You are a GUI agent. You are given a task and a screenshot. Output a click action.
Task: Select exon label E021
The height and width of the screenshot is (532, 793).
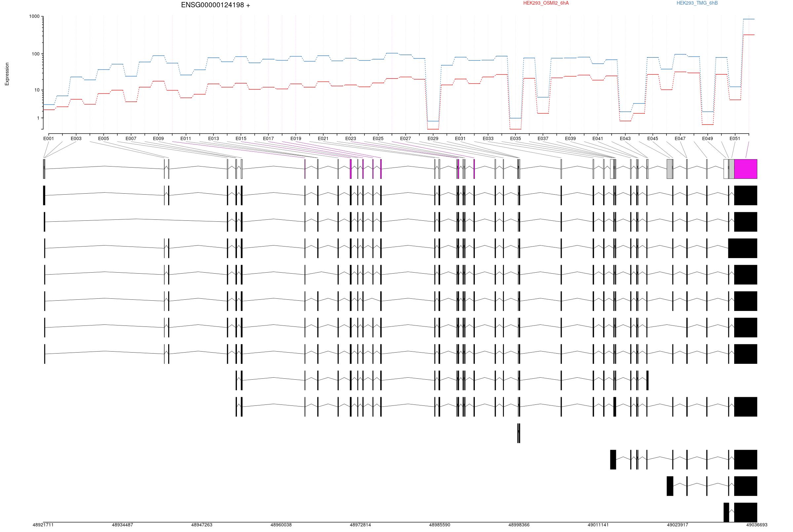click(323, 138)
